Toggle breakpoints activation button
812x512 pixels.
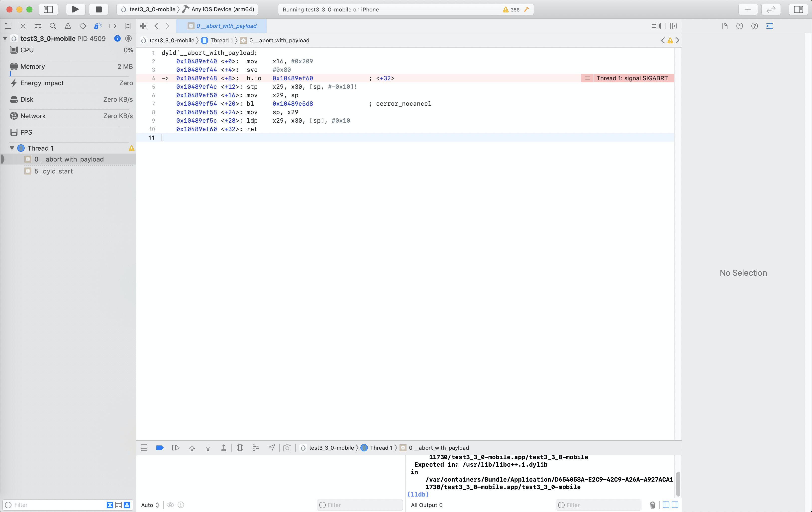pyautogui.click(x=160, y=448)
